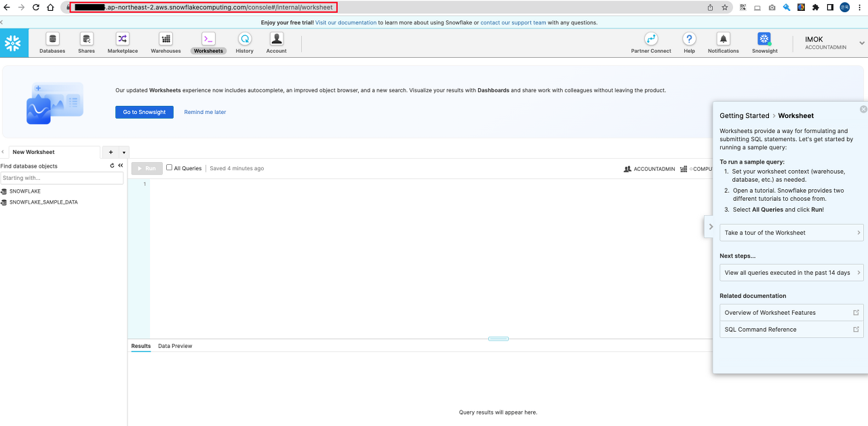The height and width of the screenshot is (426, 868).
Task: Click the ACCOUNTADMIN role context
Action: pyautogui.click(x=650, y=169)
